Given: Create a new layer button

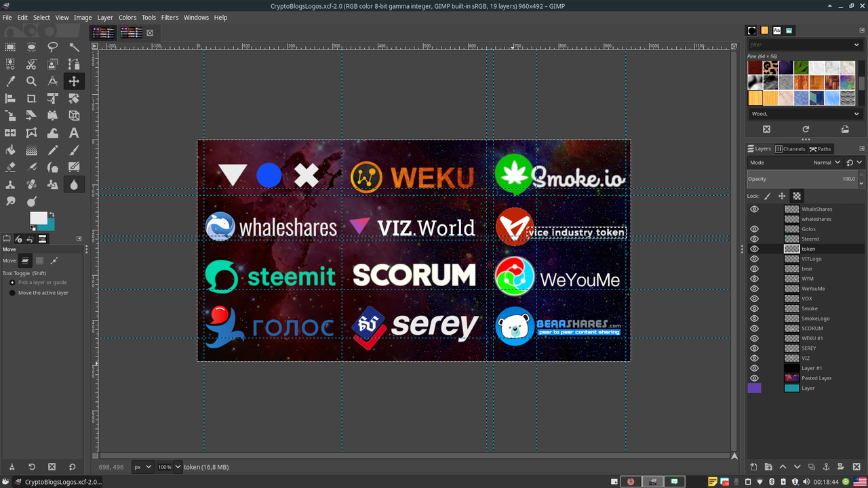Looking at the screenshot, I should [x=753, y=467].
